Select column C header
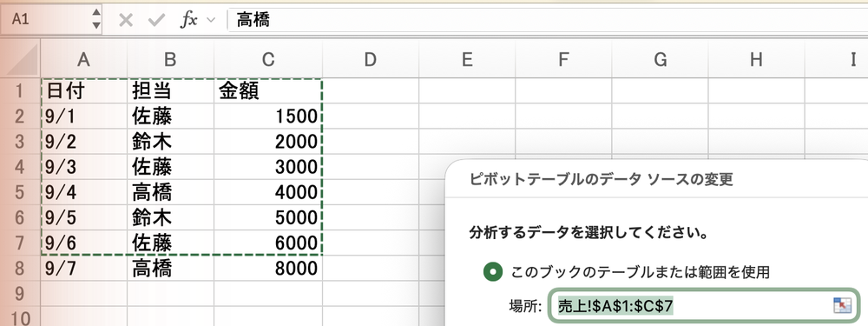Screen dimensions: 868x326 pyautogui.click(x=268, y=59)
